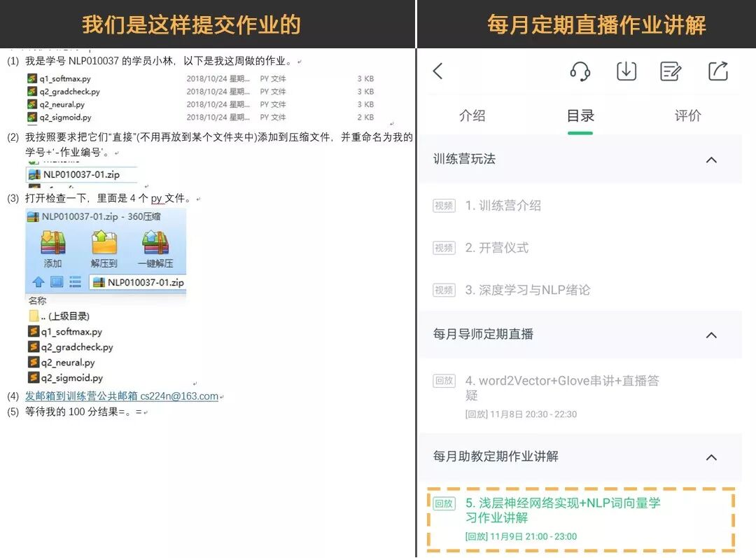Select q2_sigmoid.py in the zip archive

[x=66, y=378]
